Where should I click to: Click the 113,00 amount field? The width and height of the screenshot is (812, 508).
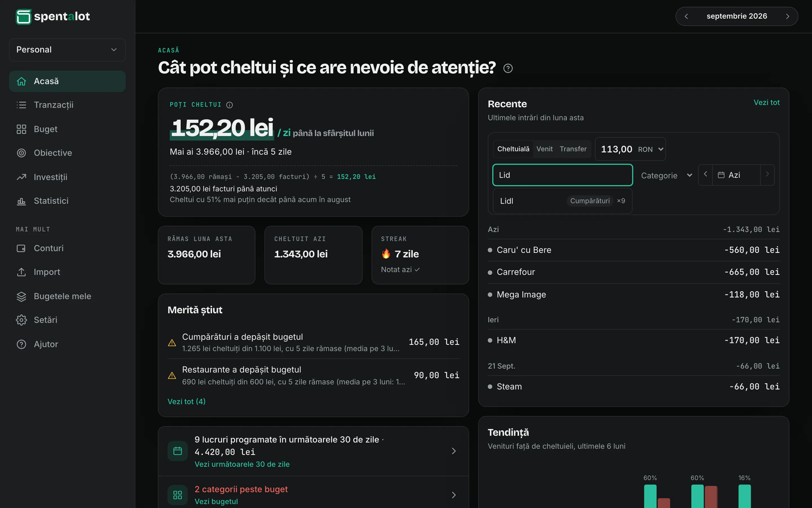(x=616, y=149)
